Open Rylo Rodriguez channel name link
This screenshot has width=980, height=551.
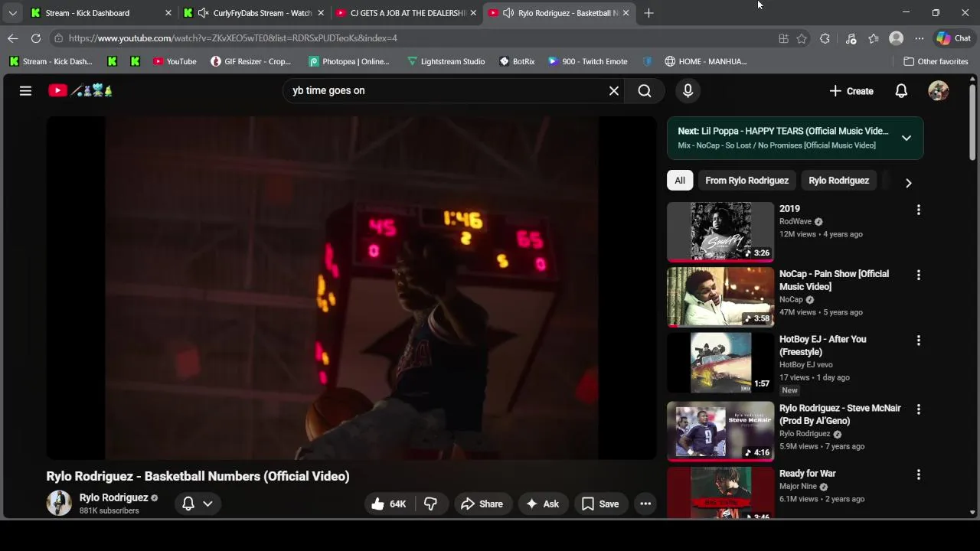coord(113,497)
